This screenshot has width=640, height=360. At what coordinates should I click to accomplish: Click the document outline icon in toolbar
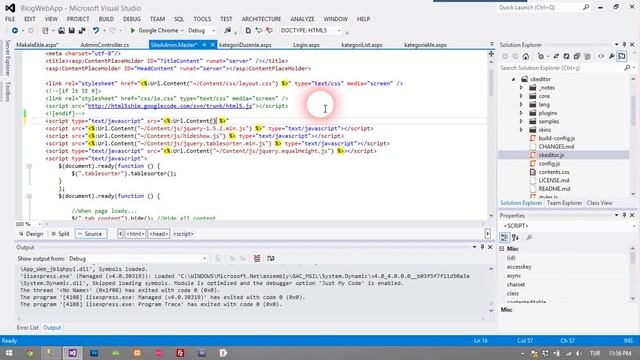tap(248, 31)
